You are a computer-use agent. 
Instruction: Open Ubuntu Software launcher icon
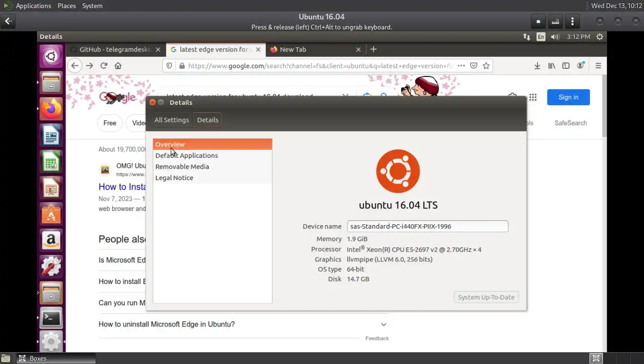[x=51, y=214]
